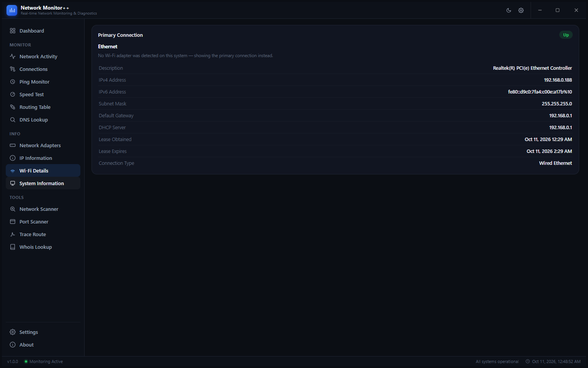The height and width of the screenshot is (368, 588).
Task: Click the Wired Ethernet connection type value
Action: [x=555, y=163]
